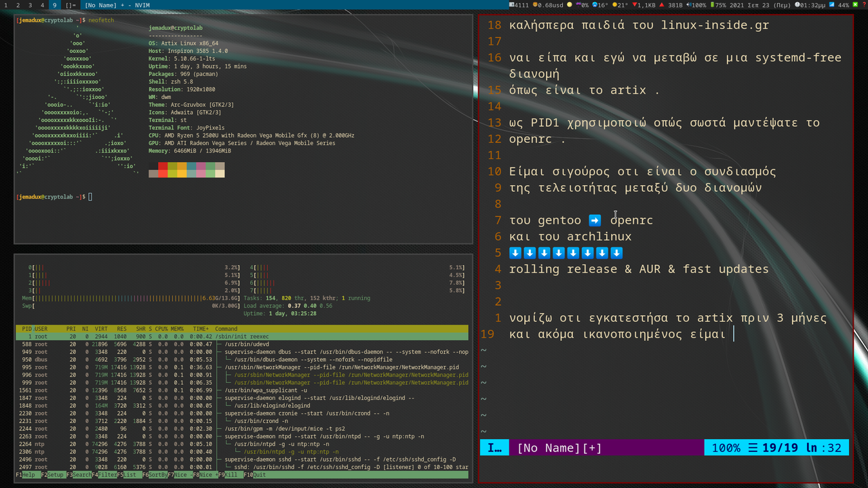Click the volume speaker icon at 100%

point(689,5)
